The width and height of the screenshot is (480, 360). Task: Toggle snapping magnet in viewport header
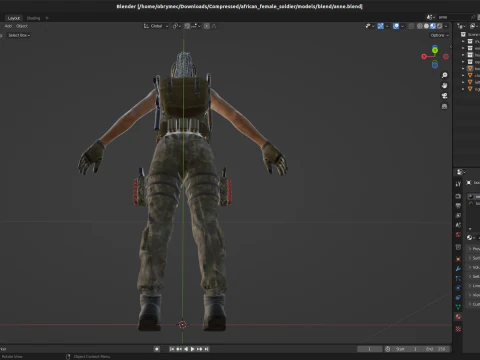pyautogui.click(x=187, y=26)
